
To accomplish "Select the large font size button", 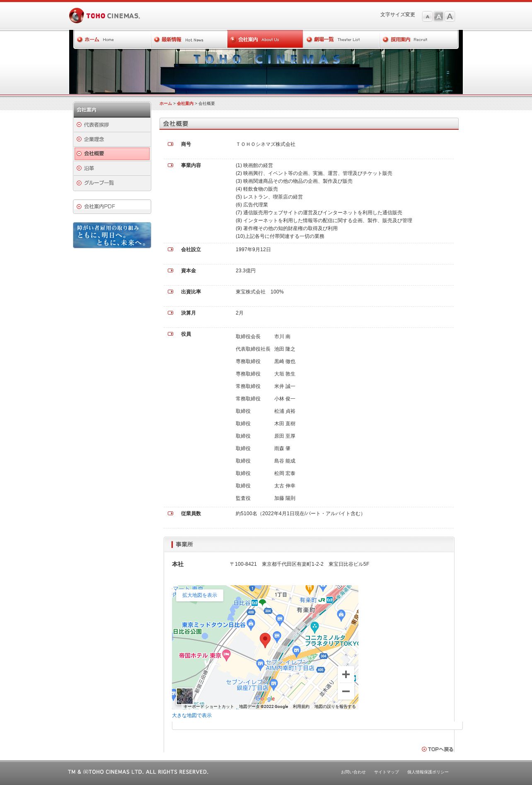I will coord(450,17).
